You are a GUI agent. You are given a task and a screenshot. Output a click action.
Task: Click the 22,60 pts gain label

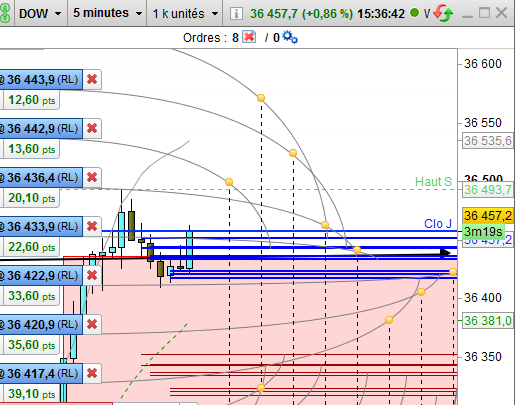31,247
